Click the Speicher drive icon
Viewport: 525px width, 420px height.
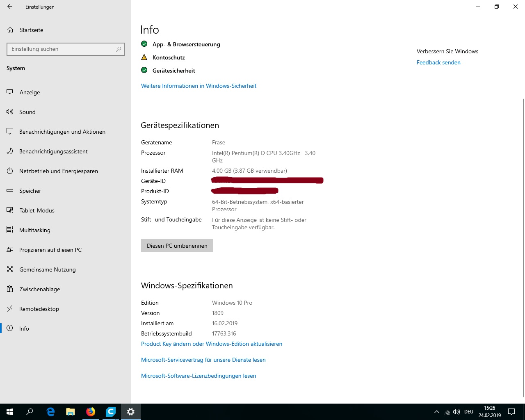pyautogui.click(x=10, y=191)
